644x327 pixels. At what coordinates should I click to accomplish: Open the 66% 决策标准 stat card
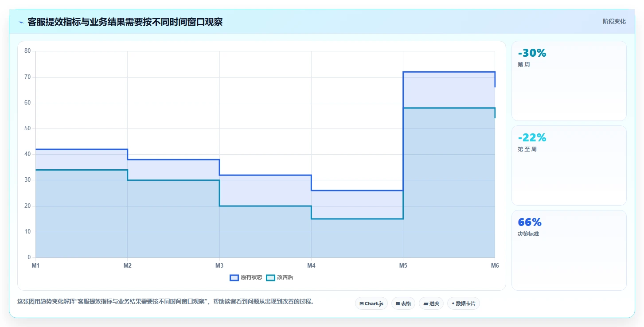pyautogui.click(x=569, y=250)
